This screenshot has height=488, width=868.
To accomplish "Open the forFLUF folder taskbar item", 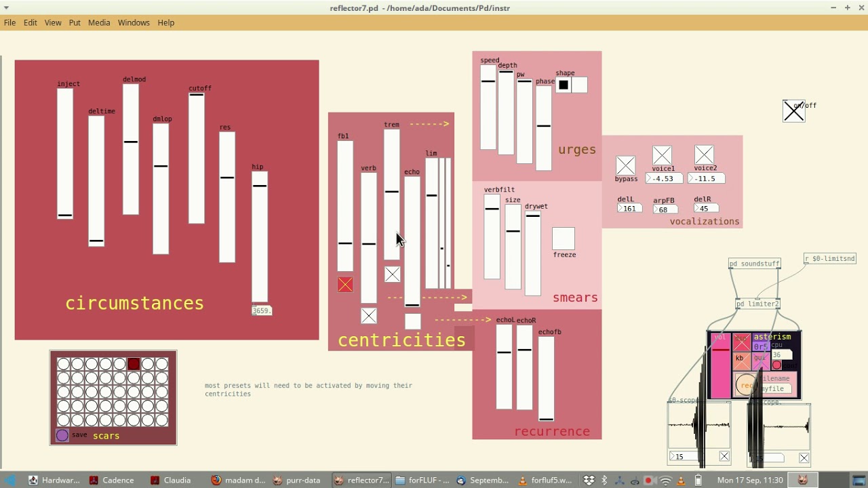I will click(x=423, y=480).
